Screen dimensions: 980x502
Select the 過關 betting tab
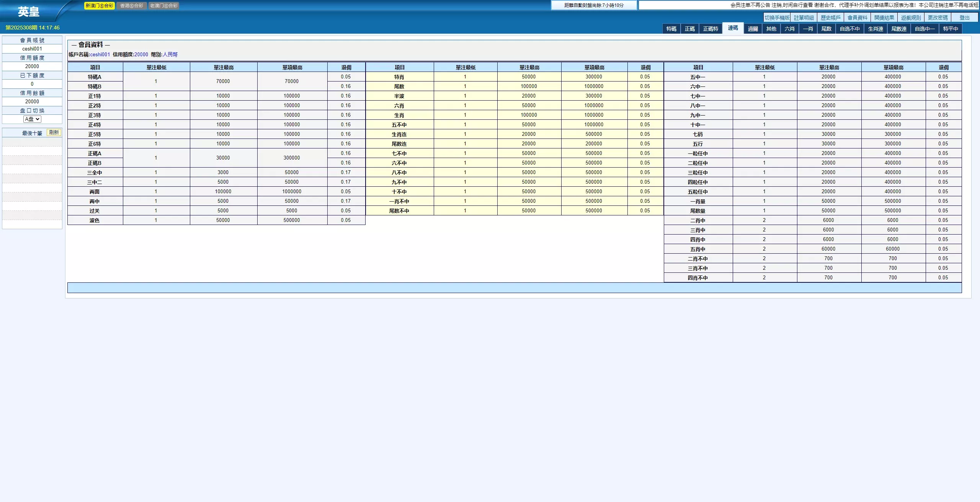(x=753, y=29)
